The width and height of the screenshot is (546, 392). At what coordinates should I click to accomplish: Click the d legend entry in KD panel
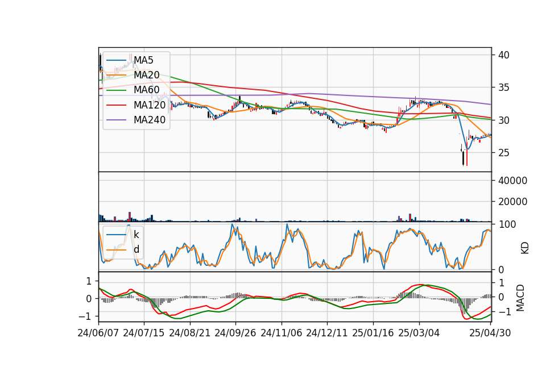pyautogui.click(x=136, y=249)
